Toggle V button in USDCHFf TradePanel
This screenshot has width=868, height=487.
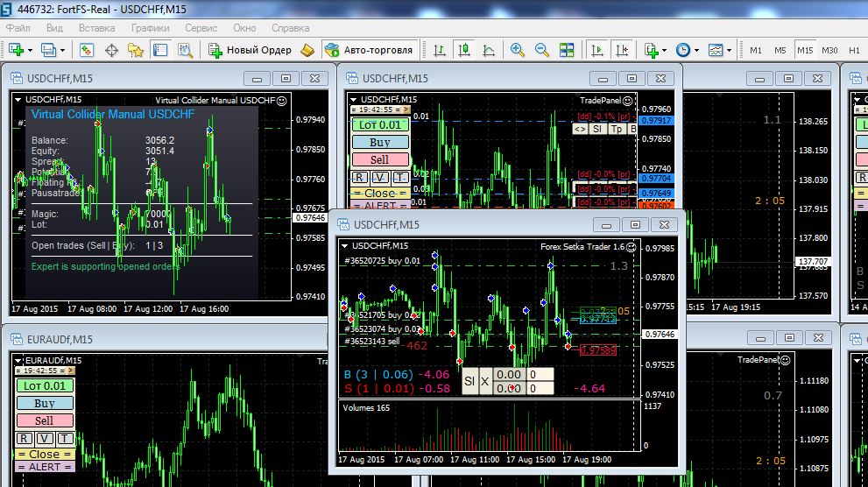(380, 177)
